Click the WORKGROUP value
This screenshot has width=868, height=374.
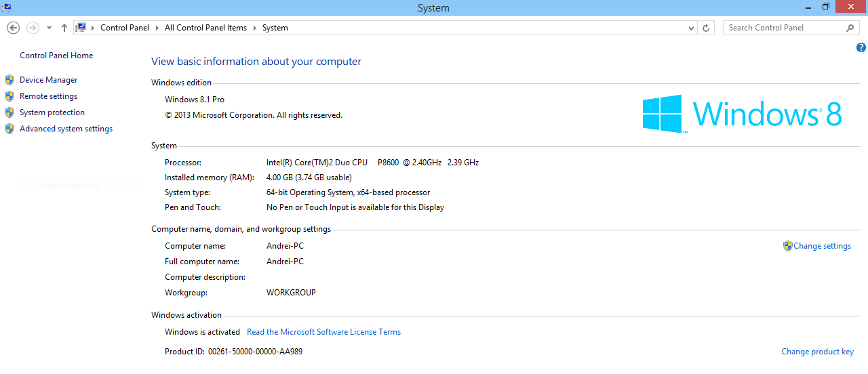[291, 293]
